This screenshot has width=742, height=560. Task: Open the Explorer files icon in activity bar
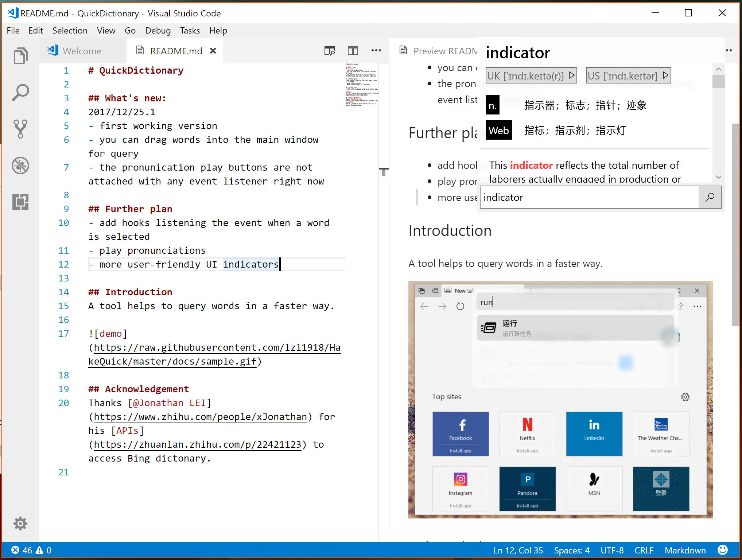point(20,56)
